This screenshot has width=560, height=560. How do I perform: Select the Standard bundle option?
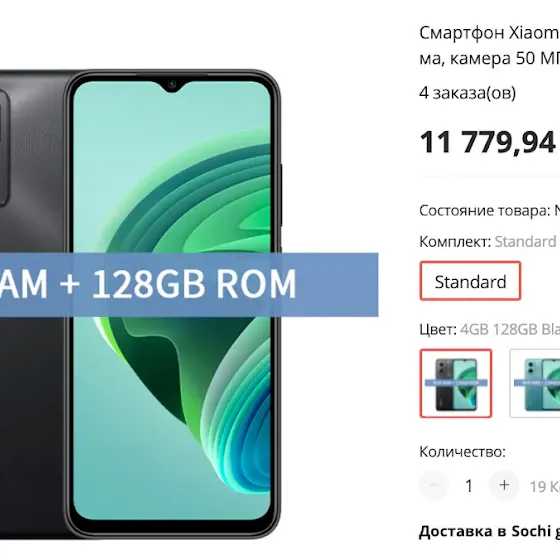[470, 281]
